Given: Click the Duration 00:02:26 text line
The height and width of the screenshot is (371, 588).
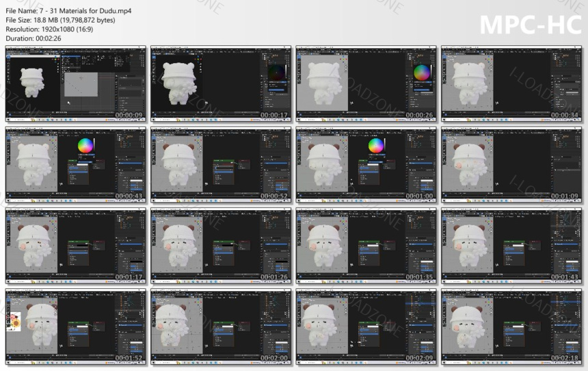Looking at the screenshot, I should click(x=34, y=39).
